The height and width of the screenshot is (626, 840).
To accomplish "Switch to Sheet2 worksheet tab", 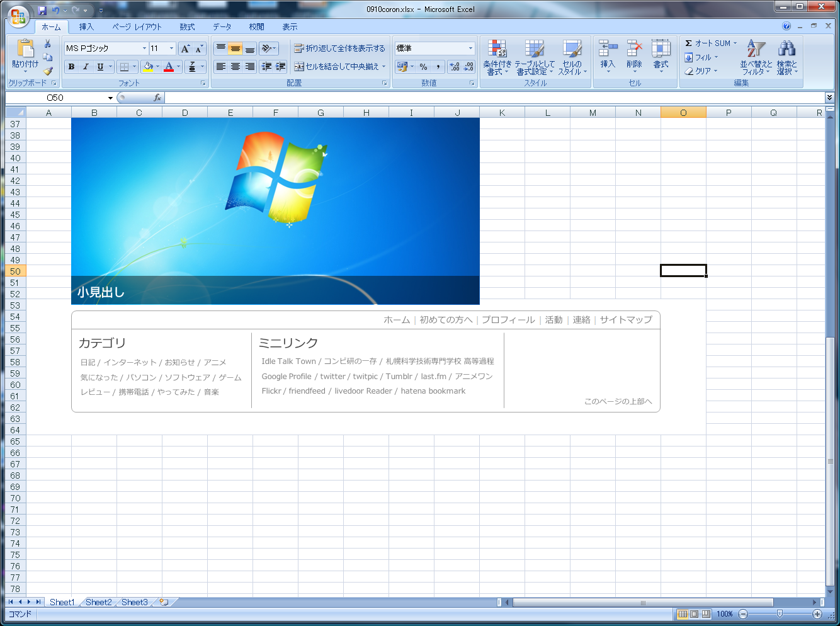I will (98, 602).
